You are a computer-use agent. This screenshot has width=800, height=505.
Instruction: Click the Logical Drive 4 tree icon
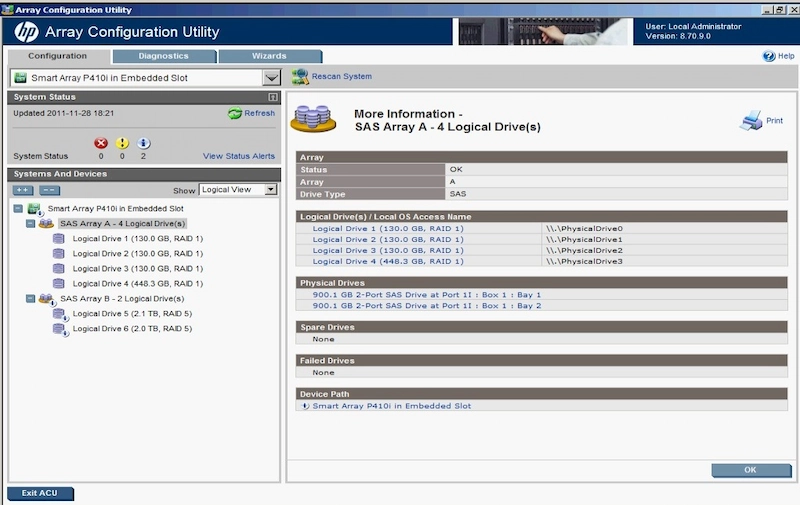tap(59, 284)
